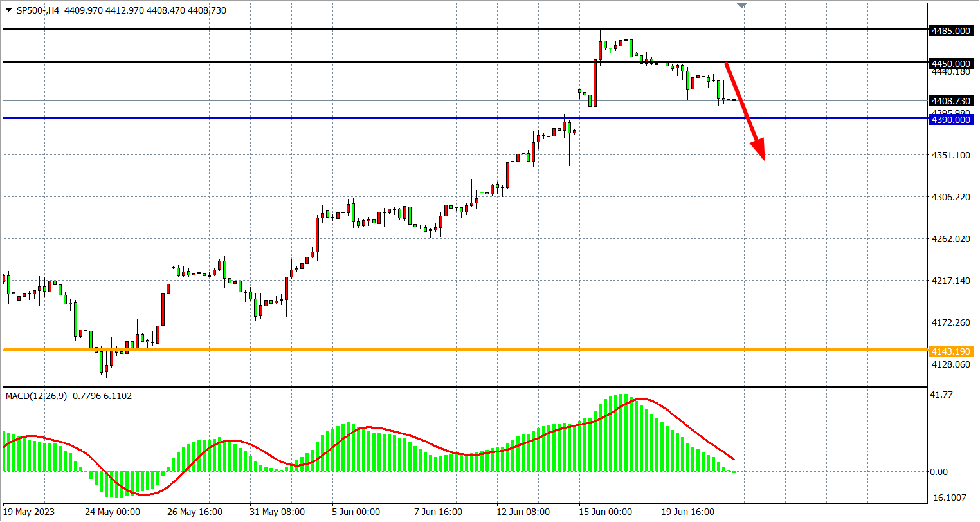This screenshot has width=980, height=522.
Task: Click the dropdown triangle beside the SP500 title
Action: 8,10
